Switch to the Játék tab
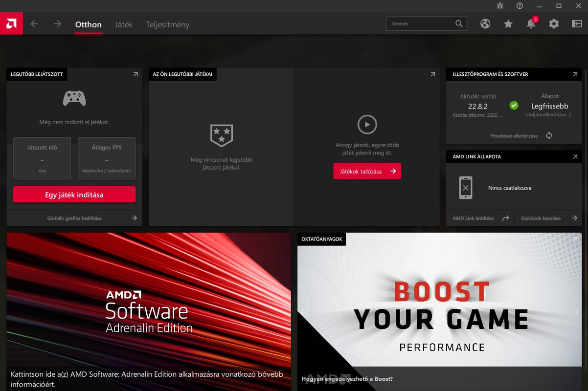Screen dimensions: 588x391 pyautogui.click(x=124, y=24)
